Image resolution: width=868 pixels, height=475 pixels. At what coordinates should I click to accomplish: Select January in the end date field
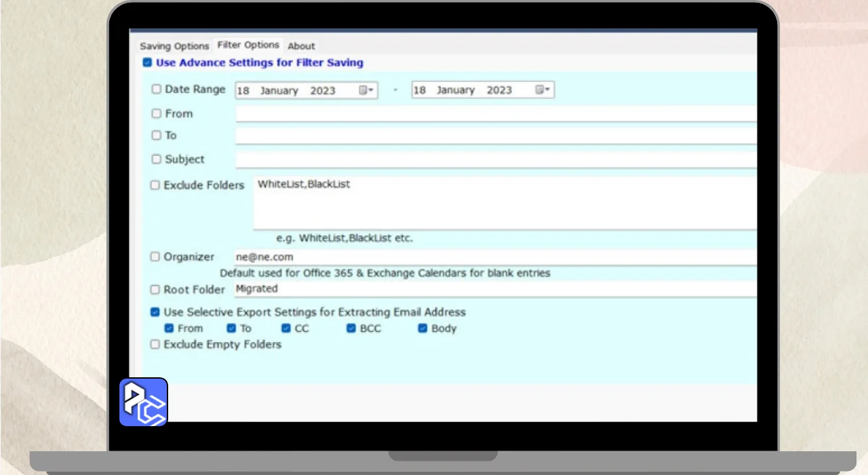[x=456, y=90]
